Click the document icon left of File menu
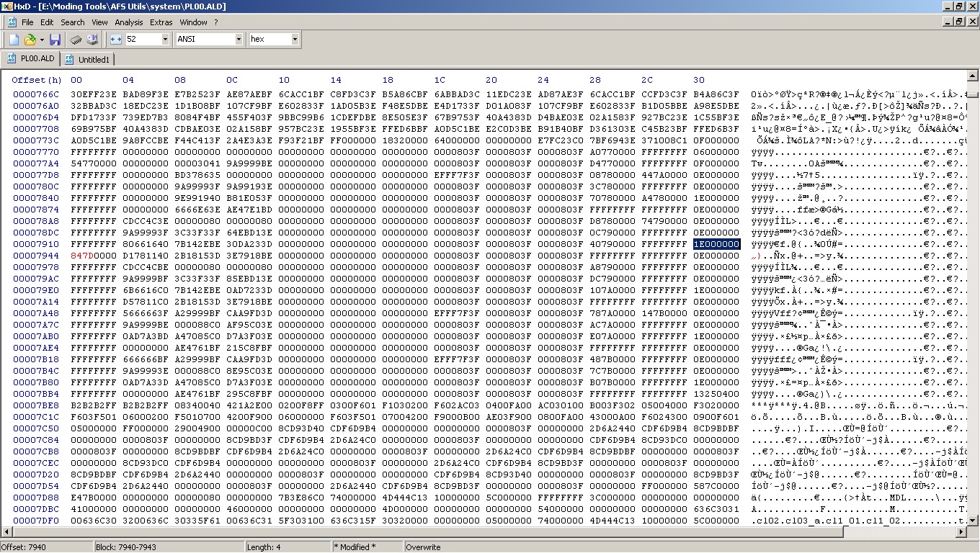 (x=12, y=22)
